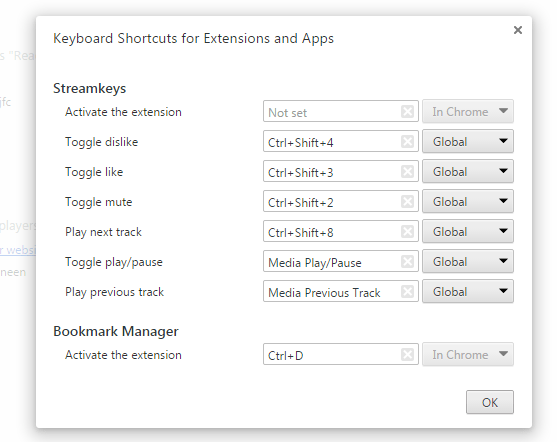The height and width of the screenshot is (442, 557).
Task: Open scope dropdown for Toggle play/pause
Action: click(x=468, y=261)
